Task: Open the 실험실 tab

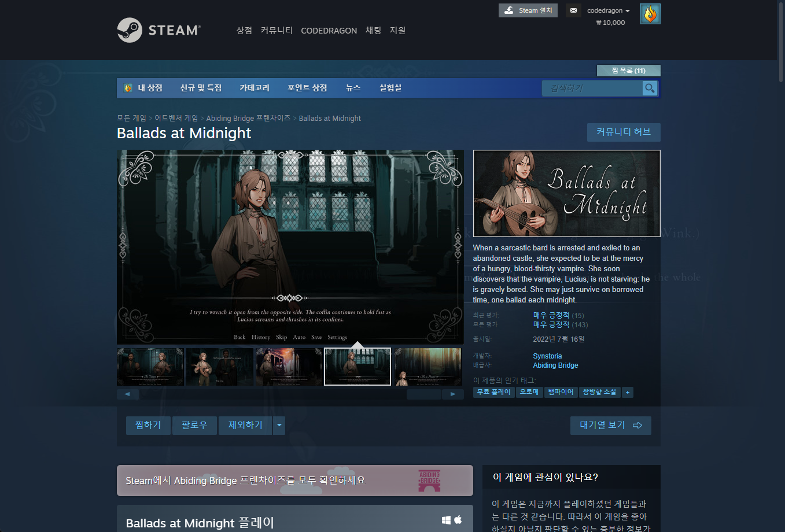Action: (x=390, y=88)
